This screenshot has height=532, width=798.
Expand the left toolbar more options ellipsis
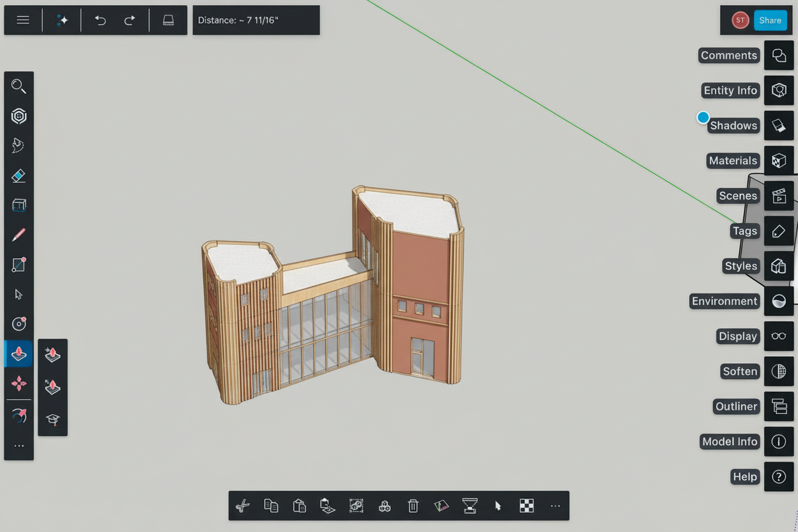(19, 446)
